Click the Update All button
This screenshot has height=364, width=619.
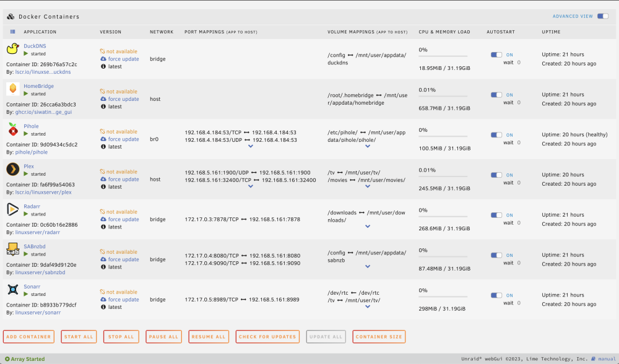pyautogui.click(x=326, y=337)
